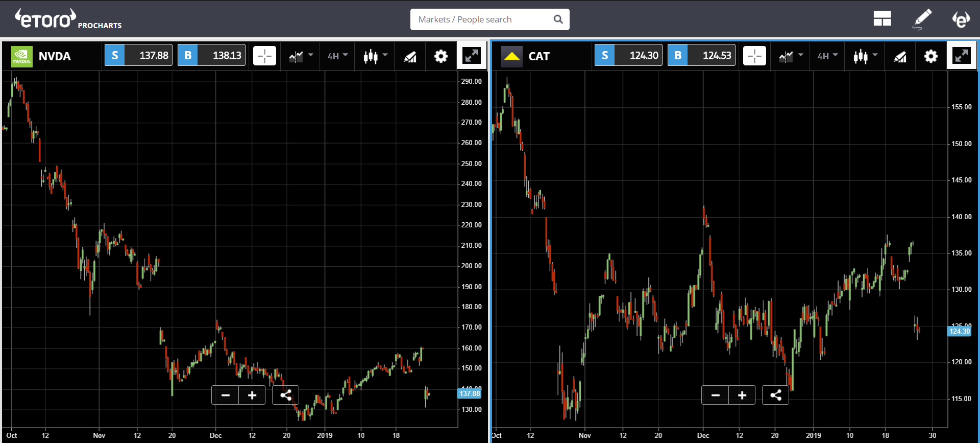The width and height of the screenshot is (980, 443).
Task: Open the chart layout grid selector
Action: (x=881, y=19)
